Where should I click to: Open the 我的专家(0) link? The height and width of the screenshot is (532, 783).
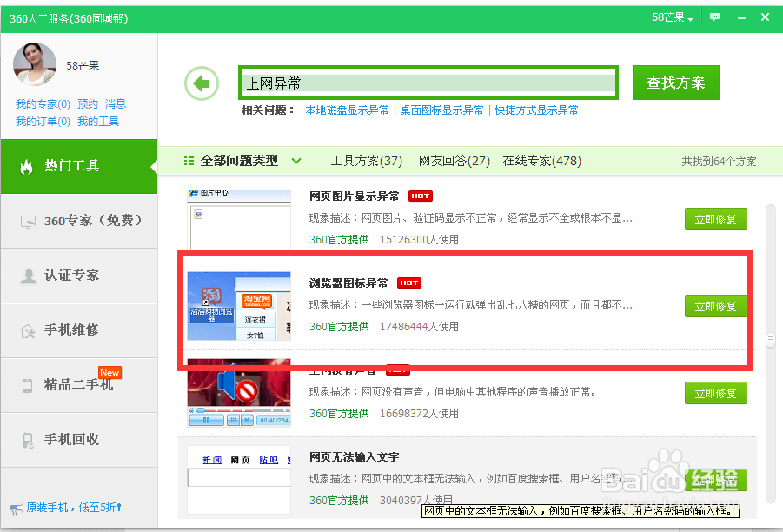[43, 104]
